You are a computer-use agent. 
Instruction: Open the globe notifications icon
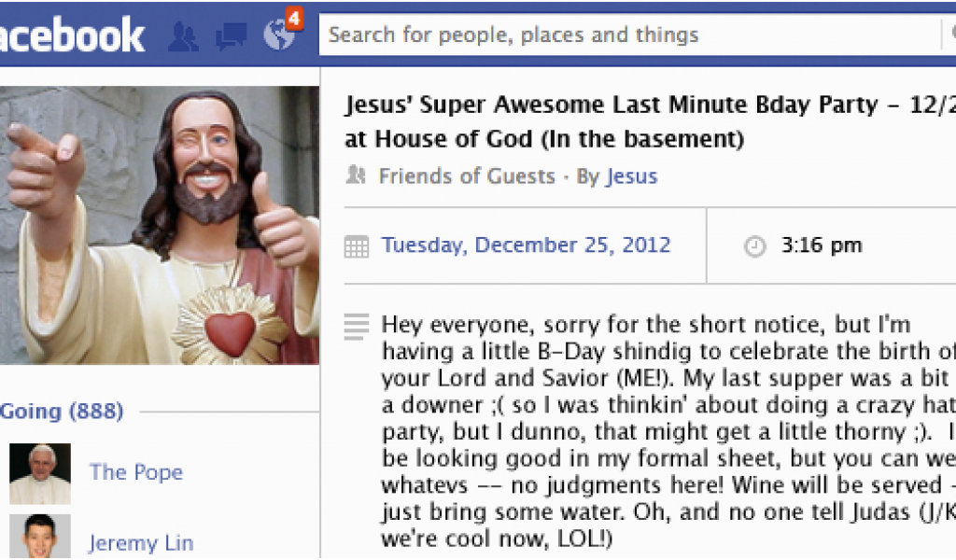tap(278, 35)
